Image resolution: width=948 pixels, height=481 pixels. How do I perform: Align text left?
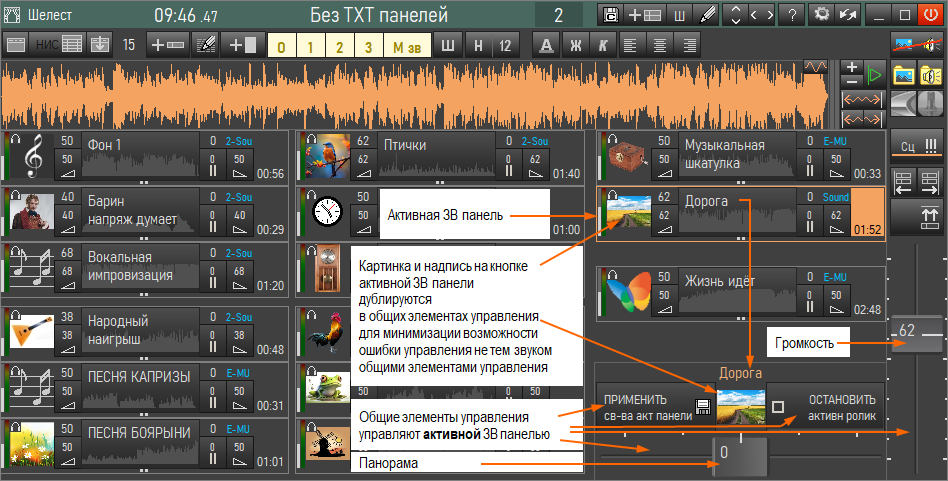click(x=631, y=45)
